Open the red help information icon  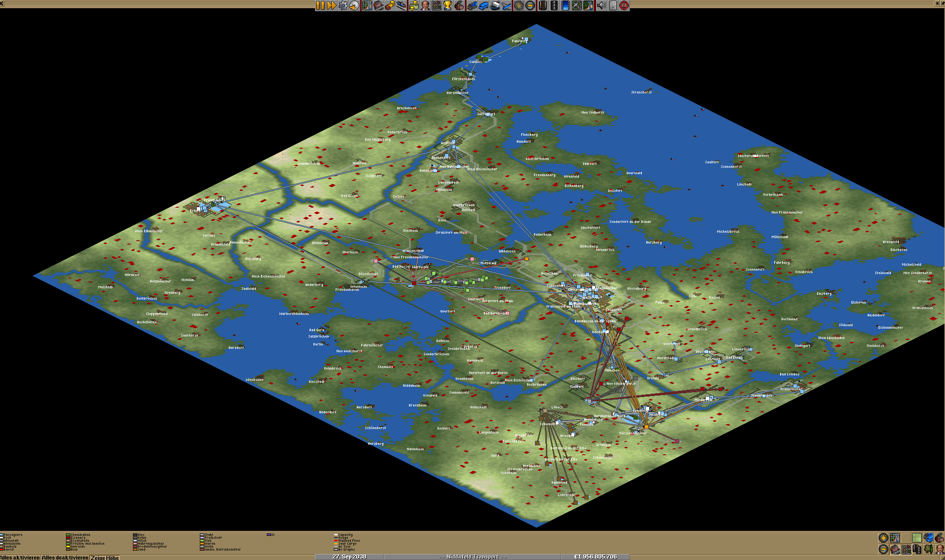[624, 5]
